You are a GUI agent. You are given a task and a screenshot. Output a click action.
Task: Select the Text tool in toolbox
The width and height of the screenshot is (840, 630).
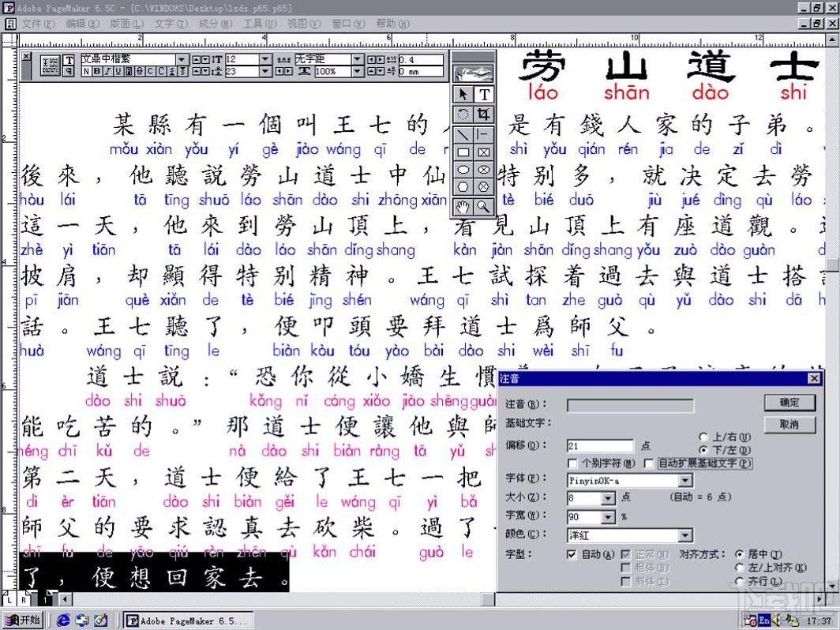click(x=483, y=95)
